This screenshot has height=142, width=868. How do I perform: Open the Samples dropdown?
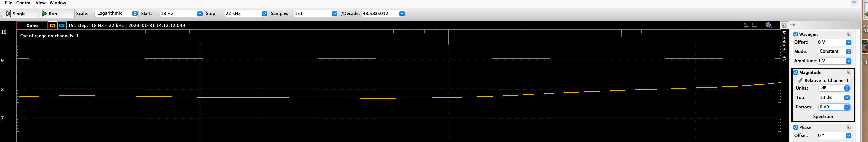[335, 14]
